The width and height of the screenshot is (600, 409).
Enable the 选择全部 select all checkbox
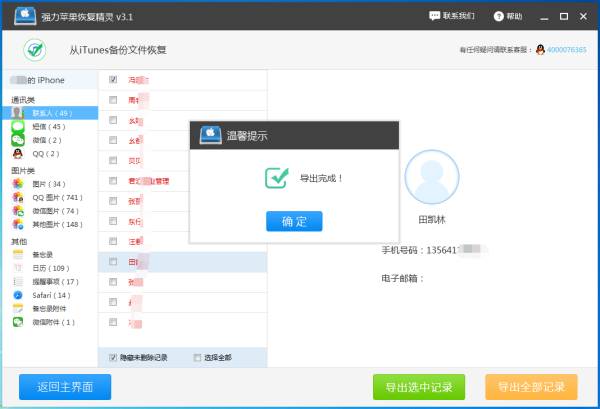tap(196, 357)
